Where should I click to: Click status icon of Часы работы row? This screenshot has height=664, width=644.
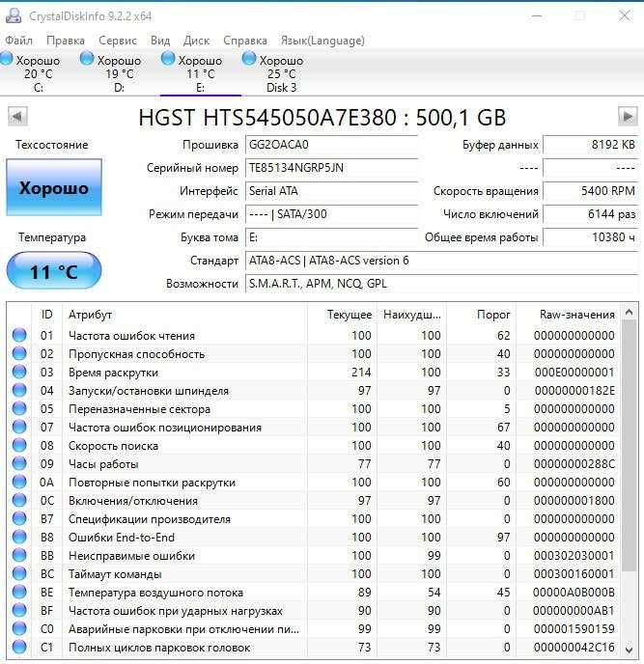click(19, 463)
